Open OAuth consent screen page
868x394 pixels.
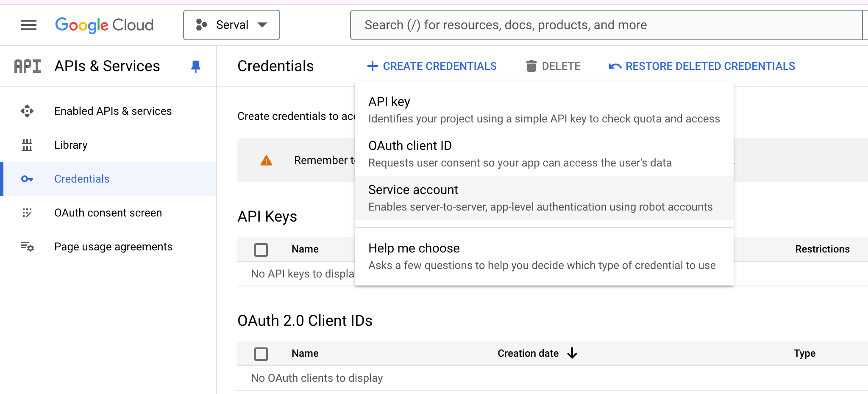tap(108, 213)
